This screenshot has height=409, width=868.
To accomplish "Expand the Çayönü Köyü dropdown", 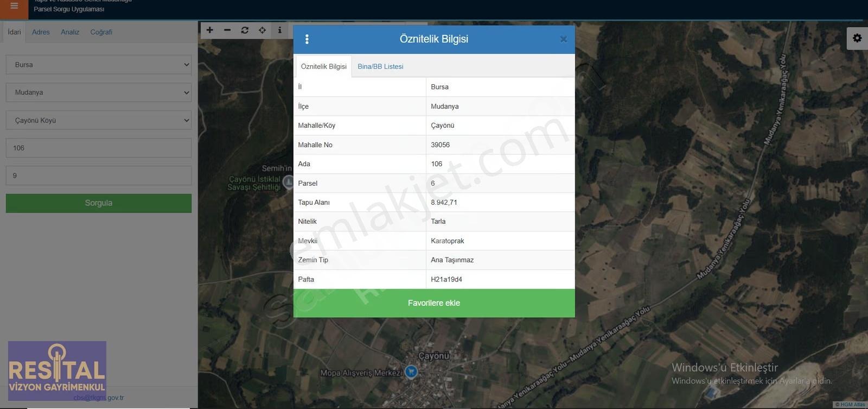I will click(99, 120).
